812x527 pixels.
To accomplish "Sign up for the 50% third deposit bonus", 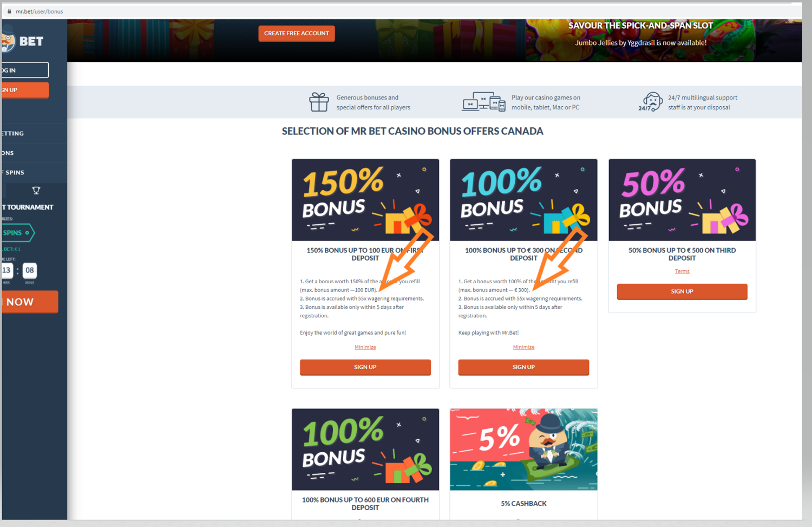I will point(682,291).
